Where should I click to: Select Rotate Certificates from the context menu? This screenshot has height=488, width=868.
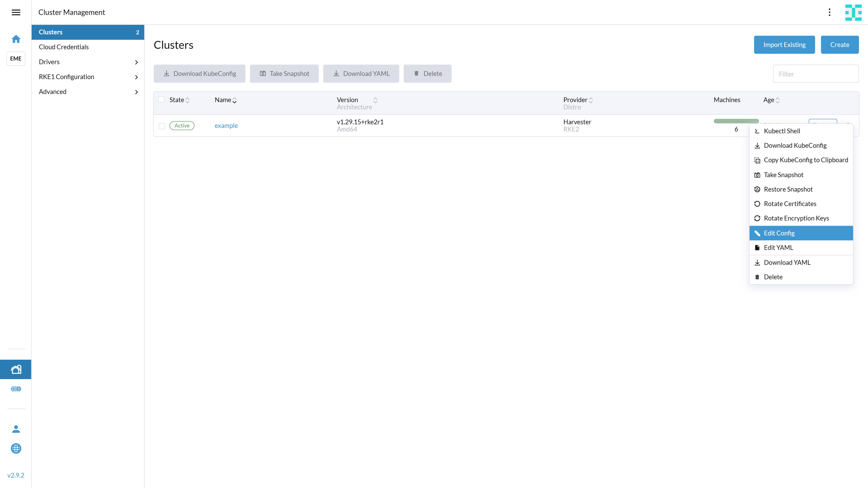coord(790,203)
